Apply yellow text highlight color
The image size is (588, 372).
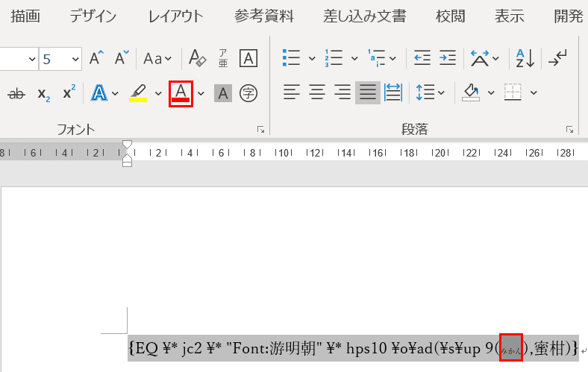click(138, 93)
